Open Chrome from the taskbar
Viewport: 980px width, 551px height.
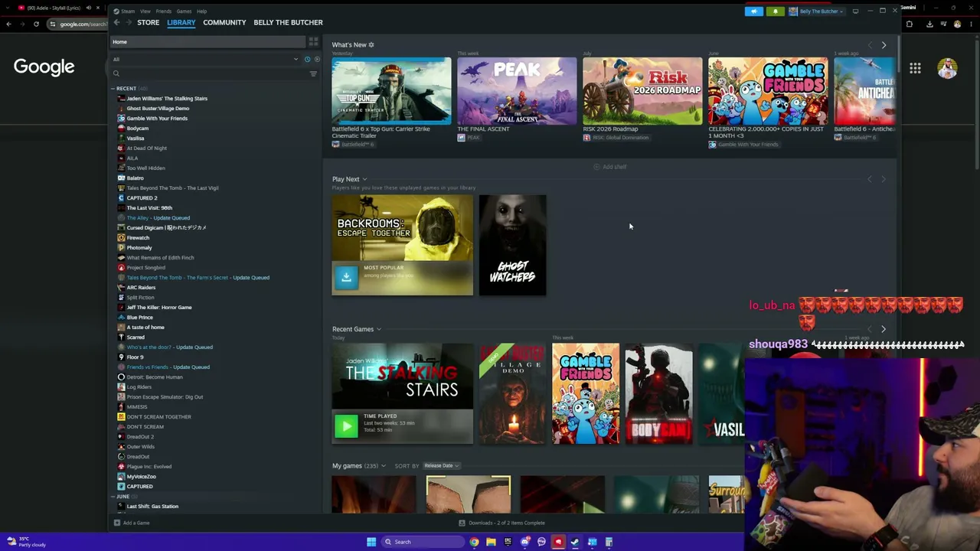point(474,542)
